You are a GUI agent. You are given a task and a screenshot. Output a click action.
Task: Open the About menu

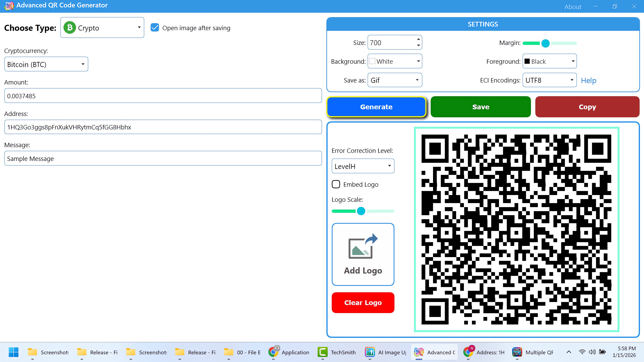pos(573,7)
